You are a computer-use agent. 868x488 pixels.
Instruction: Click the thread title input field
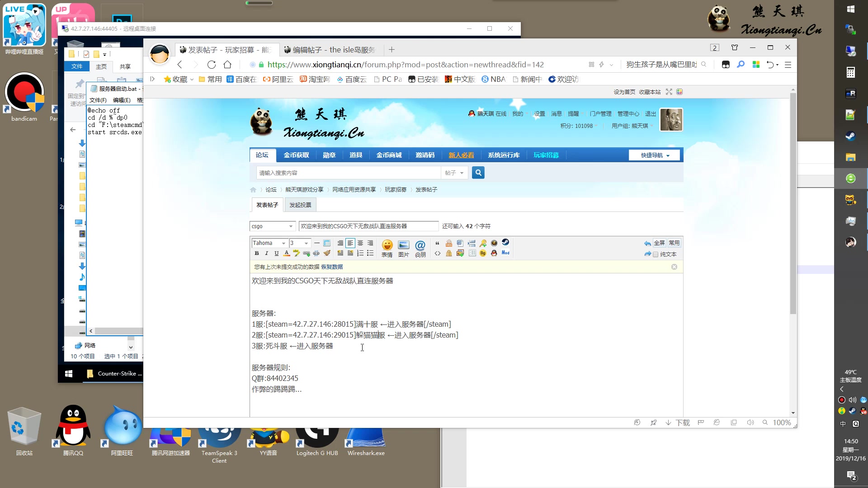point(368,226)
